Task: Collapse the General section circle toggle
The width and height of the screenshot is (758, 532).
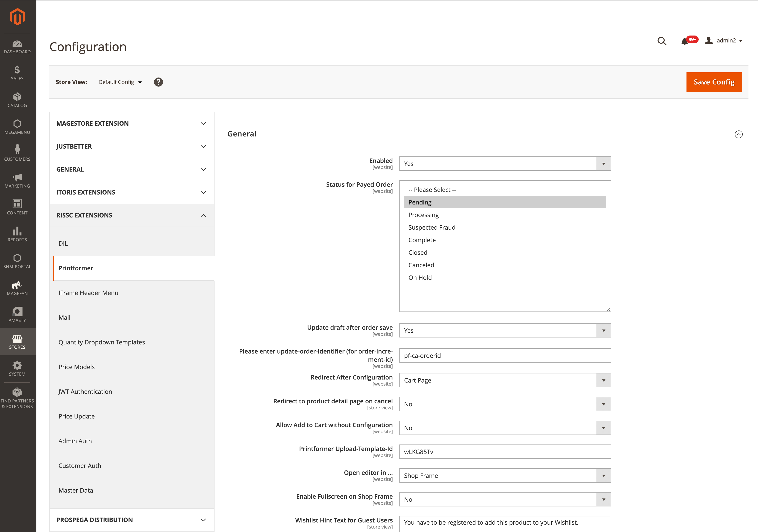Action: 738,134
